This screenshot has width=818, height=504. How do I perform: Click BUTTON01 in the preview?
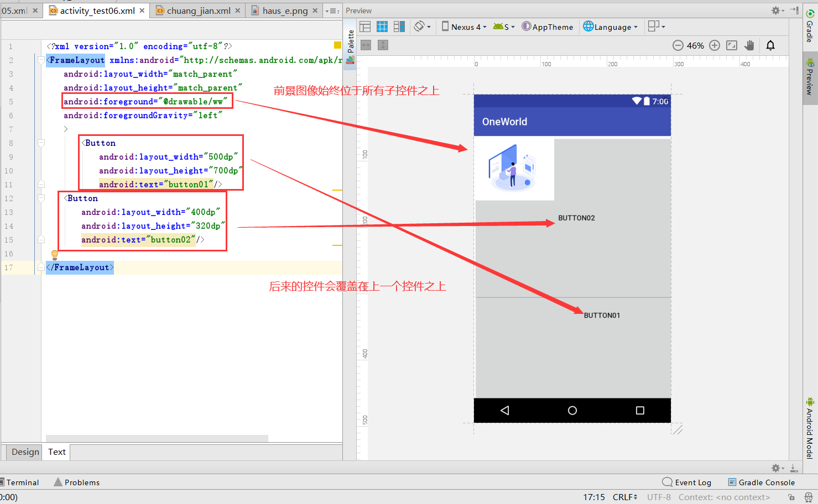coord(602,316)
